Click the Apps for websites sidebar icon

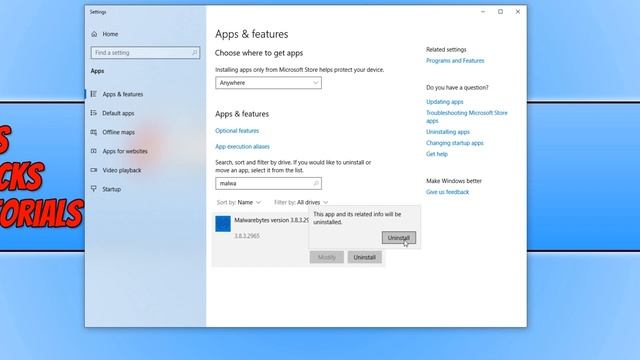click(x=93, y=151)
